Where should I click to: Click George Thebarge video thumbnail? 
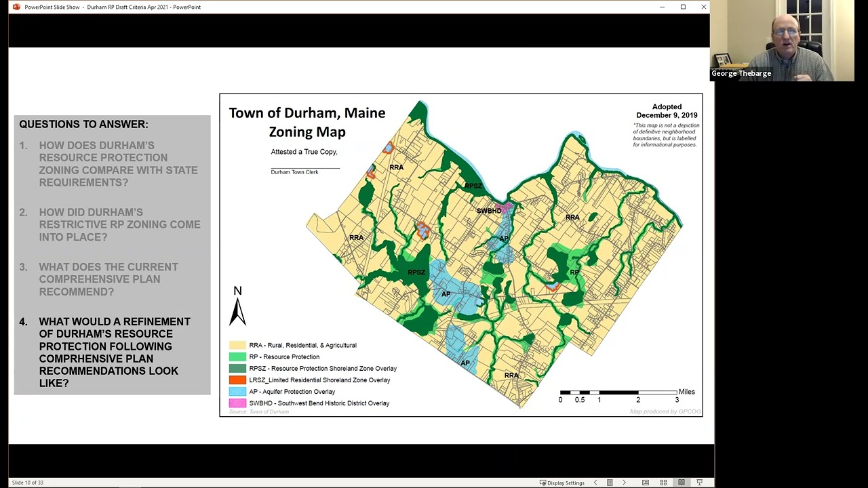(782, 41)
